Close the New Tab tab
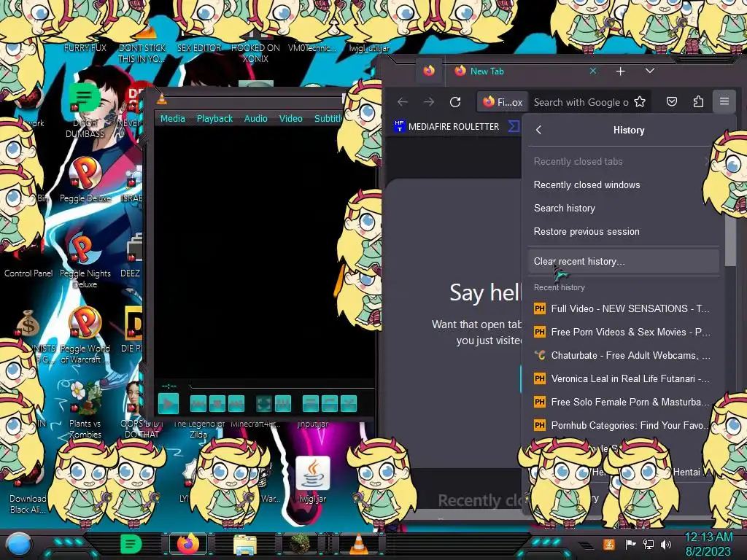The height and width of the screenshot is (560, 747). (x=592, y=71)
